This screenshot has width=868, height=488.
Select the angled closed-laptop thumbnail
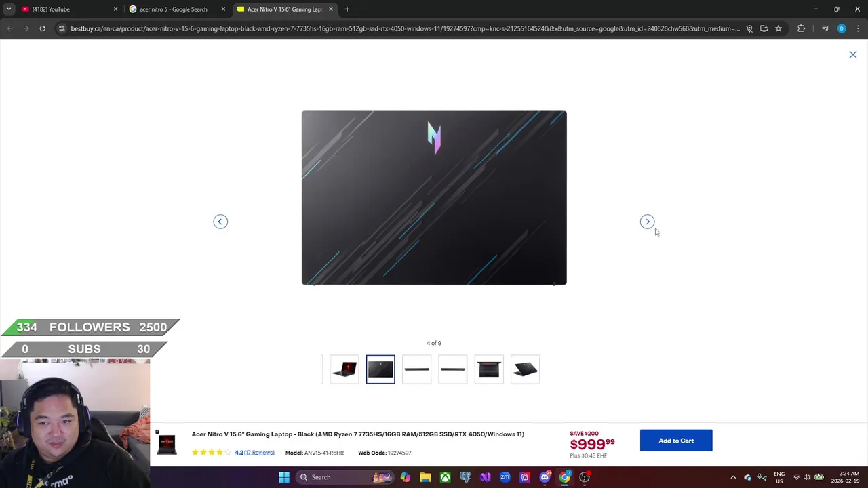[526, 369]
